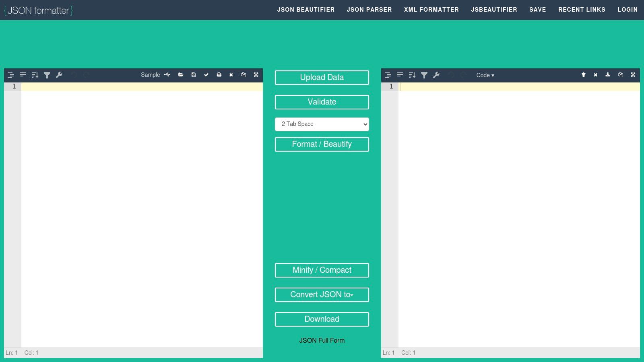Image resolution: width=644 pixels, height=362 pixels.
Task: Open file using left editor folder icon
Action: coord(181,75)
